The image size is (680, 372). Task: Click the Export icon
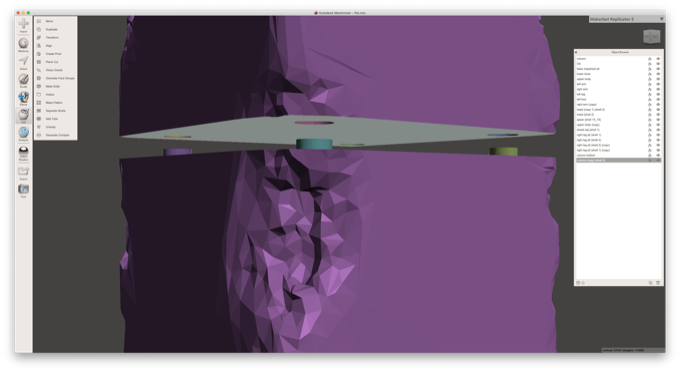[23, 173]
